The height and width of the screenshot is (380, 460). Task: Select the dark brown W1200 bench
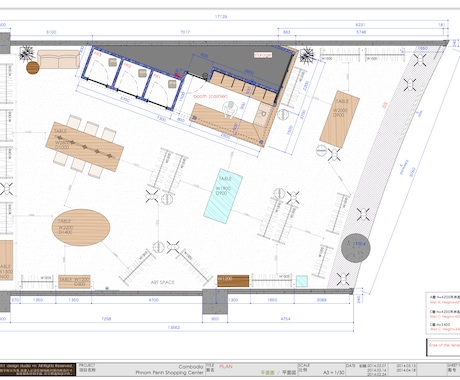[x=233, y=281]
